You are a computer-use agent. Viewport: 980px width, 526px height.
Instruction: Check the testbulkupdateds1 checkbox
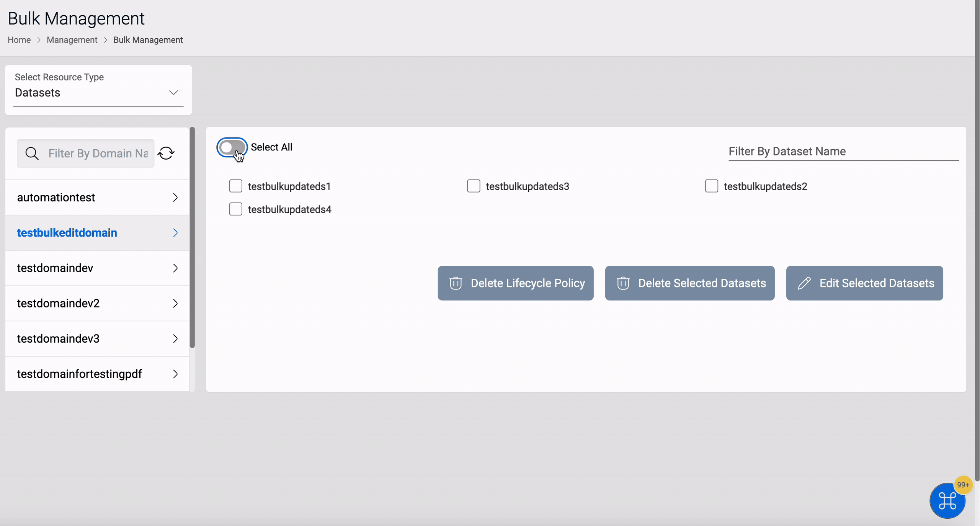pos(236,186)
